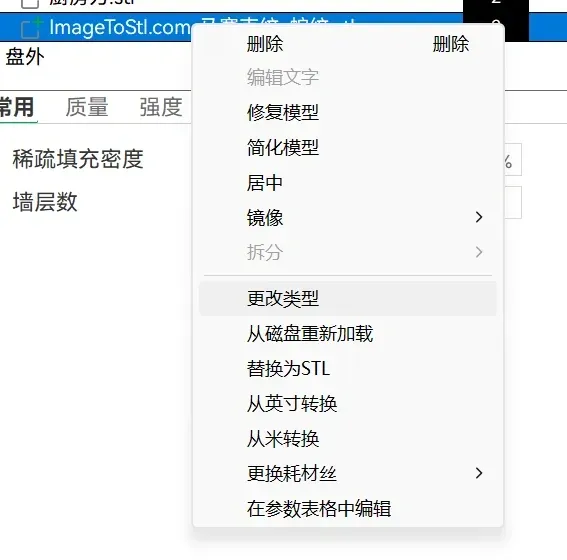
Task: Click 从米转换 menu entry
Action: (x=348, y=439)
